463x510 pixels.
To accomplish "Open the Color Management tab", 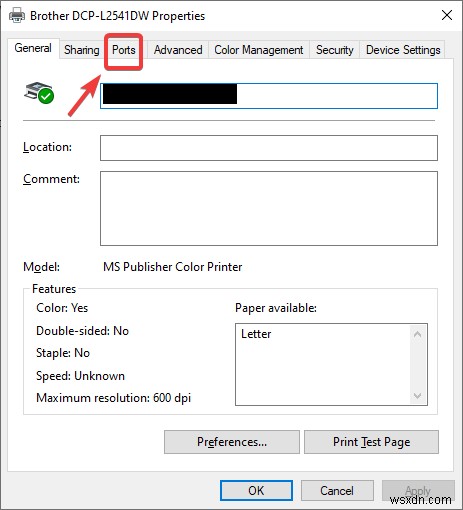I will point(259,50).
